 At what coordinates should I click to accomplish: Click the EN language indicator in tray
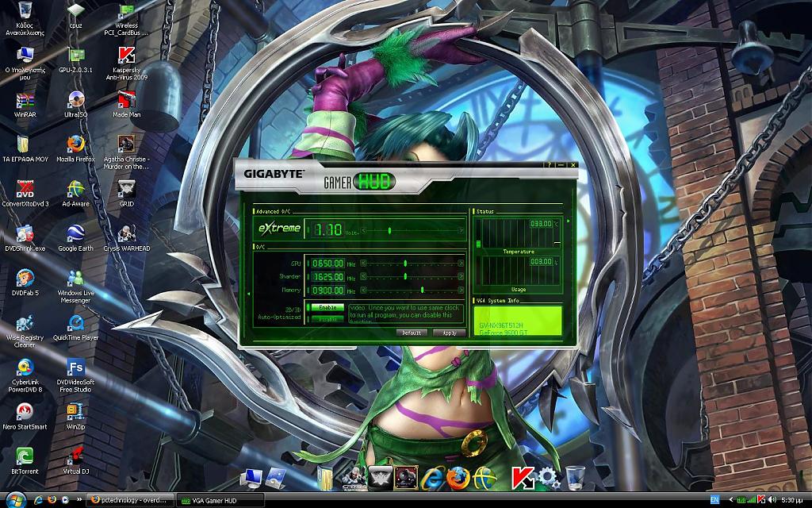click(715, 500)
